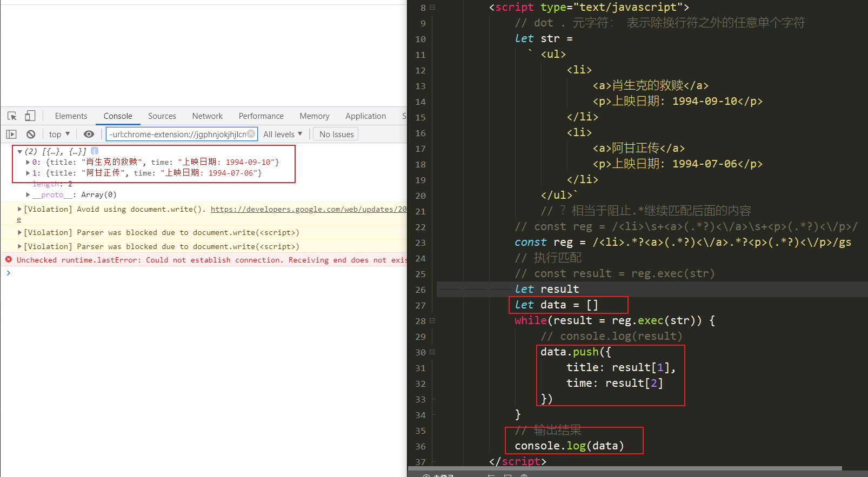868x477 pixels.
Task: Collapse the data.push fold at line 30
Action: tap(432, 352)
